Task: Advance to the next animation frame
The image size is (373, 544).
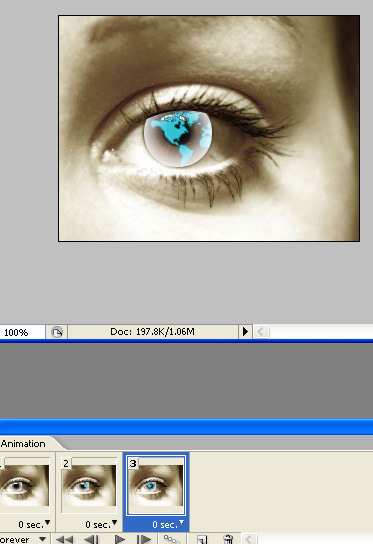Action: [x=144, y=540]
